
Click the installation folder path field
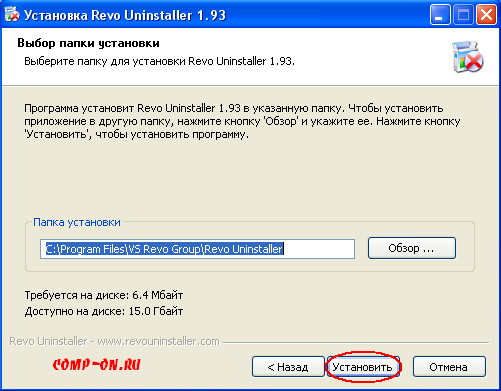pos(197,249)
